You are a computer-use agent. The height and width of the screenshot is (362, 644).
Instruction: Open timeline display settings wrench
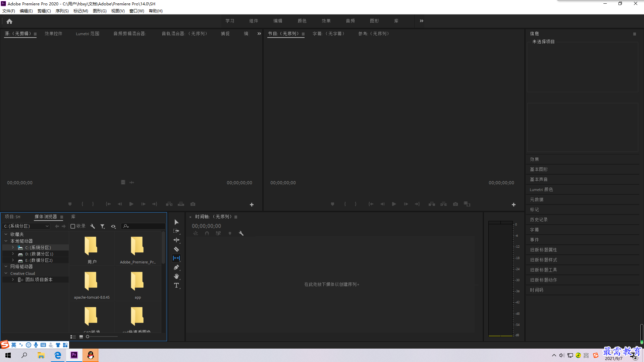click(x=241, y=233)
